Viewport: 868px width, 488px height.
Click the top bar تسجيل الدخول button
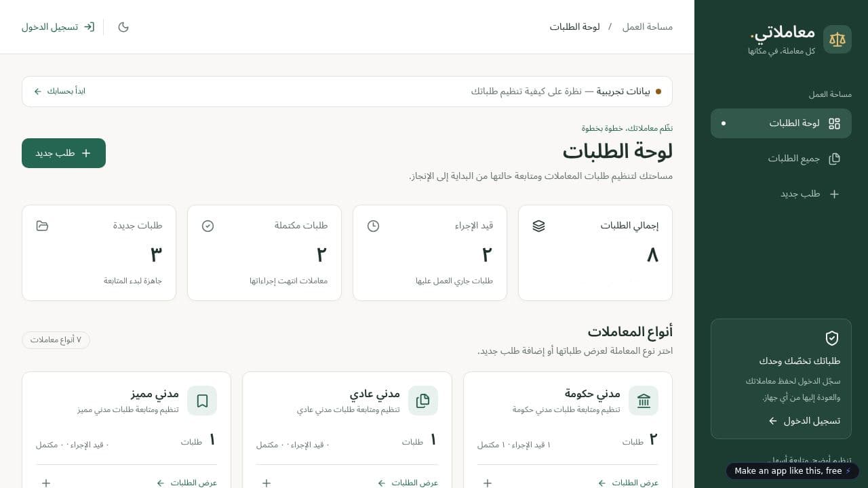coord(58,27)
